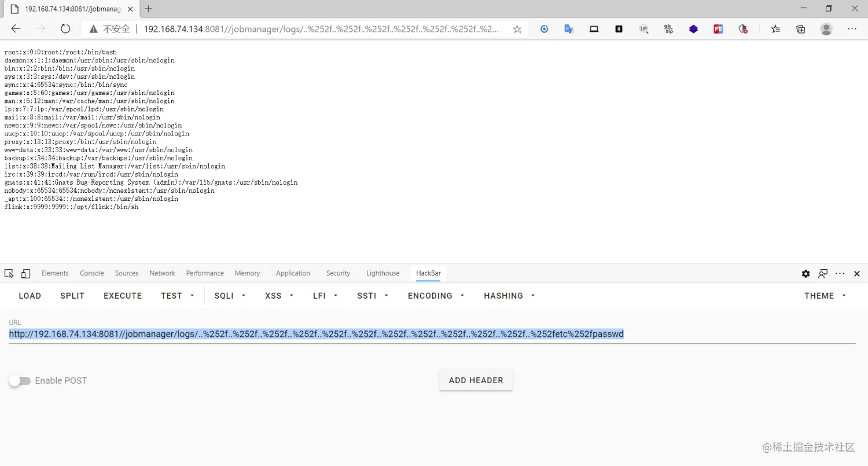Expand the SSTI dropdown
This screenshot has height=466, width=868.
(373, 296)
